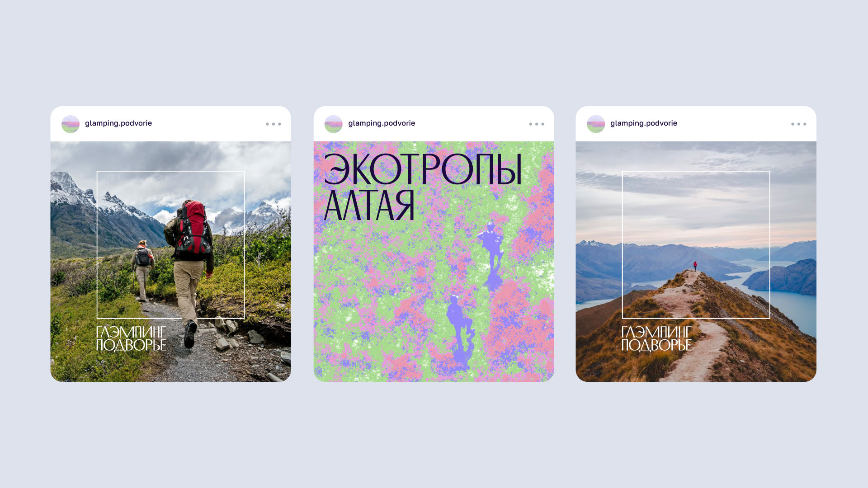Click the white square frame on ridge photo
The height and width of the screenshot is (488, 868).
696,245
